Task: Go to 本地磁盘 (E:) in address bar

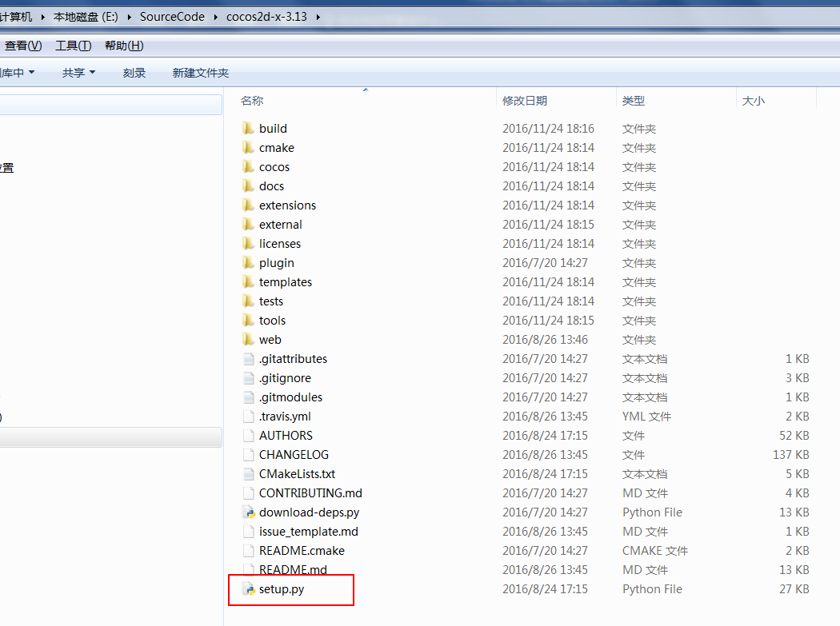Action: [86, 17]
